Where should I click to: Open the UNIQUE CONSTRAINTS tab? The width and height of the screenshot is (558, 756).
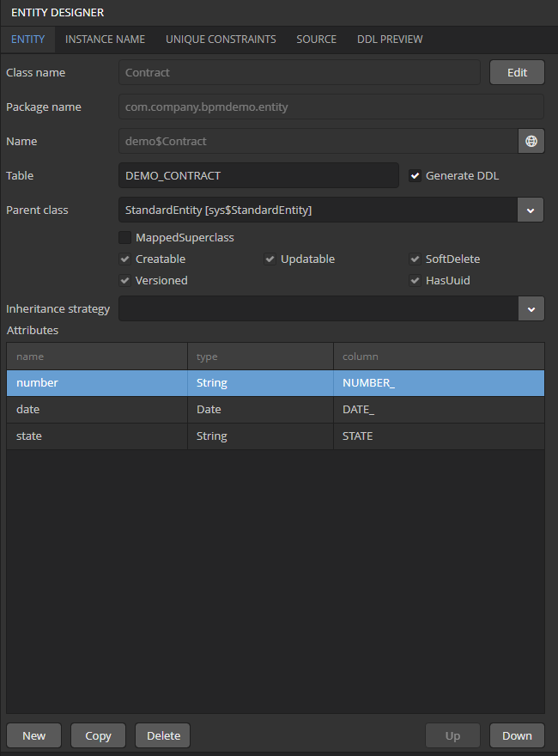pyautogui.click(x=221, y=39)
